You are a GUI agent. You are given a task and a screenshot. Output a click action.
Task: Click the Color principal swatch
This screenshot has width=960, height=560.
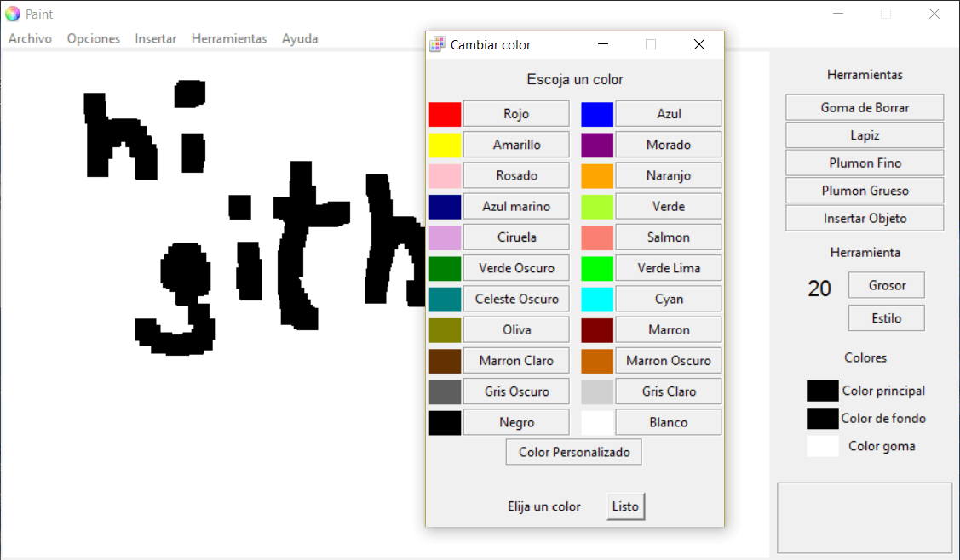[x=821, y=391]
